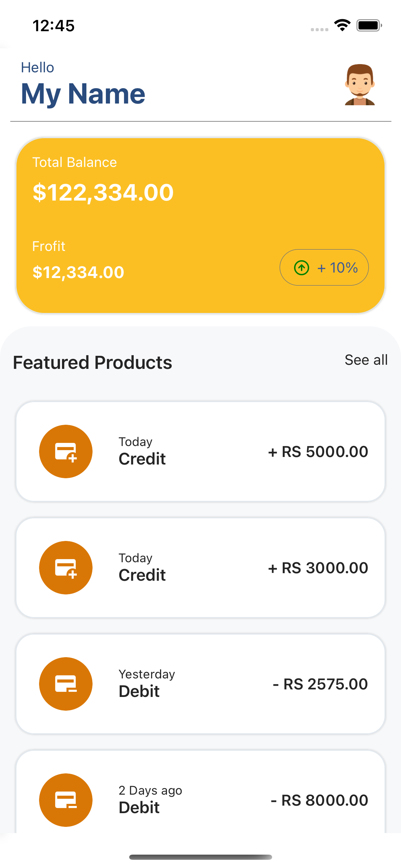Tap the Yesterday debit card icon

click(66, 684)
